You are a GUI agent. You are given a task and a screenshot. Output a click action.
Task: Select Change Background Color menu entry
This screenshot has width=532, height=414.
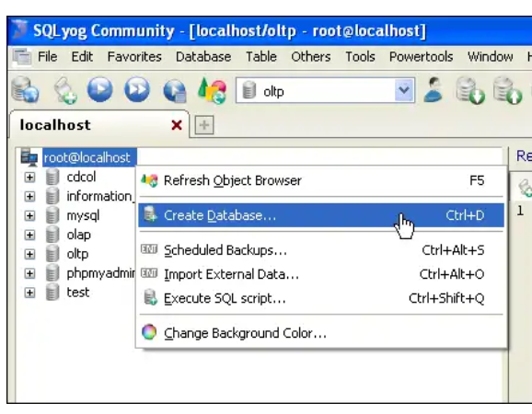(x=321, y=333)
